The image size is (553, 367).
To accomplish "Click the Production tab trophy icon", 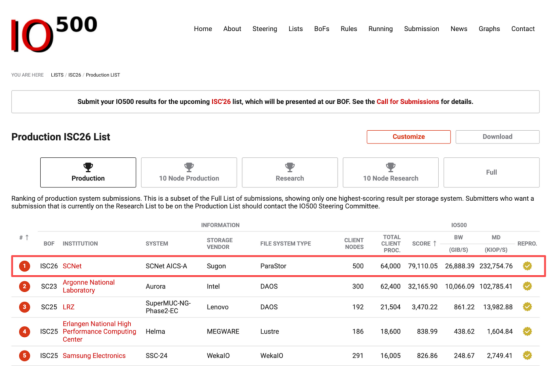I will [88, 167].
